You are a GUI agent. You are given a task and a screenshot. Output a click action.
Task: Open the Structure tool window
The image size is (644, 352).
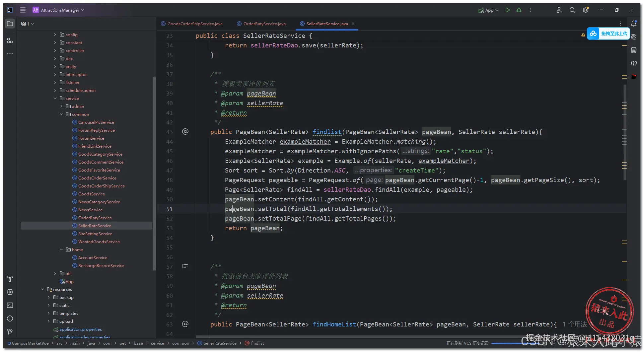10,40
